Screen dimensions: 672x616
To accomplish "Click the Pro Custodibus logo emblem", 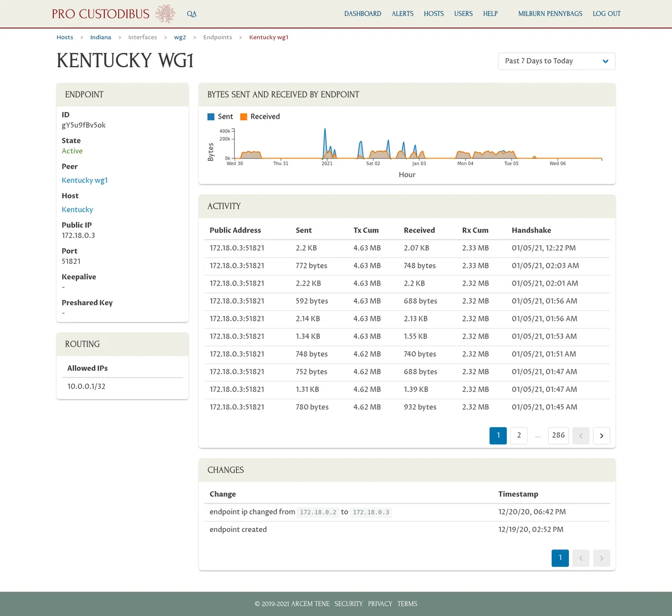I will [x=165, y=13].
